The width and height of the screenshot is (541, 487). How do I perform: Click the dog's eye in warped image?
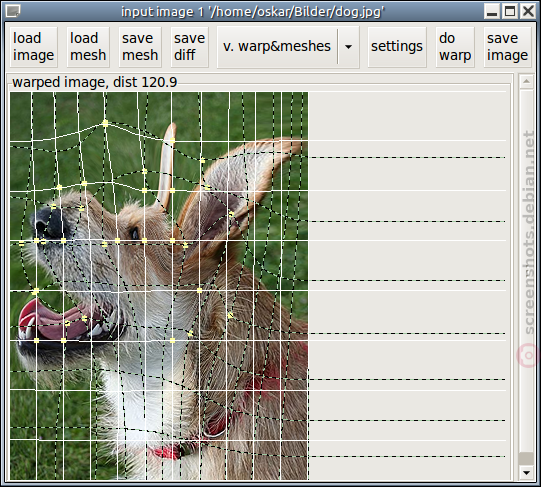pyautogui.click(x=134, y=233)
